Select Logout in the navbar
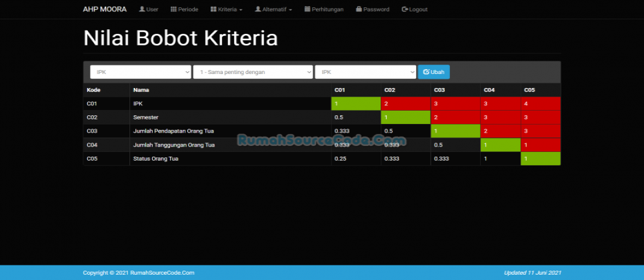 click(415, 9)
